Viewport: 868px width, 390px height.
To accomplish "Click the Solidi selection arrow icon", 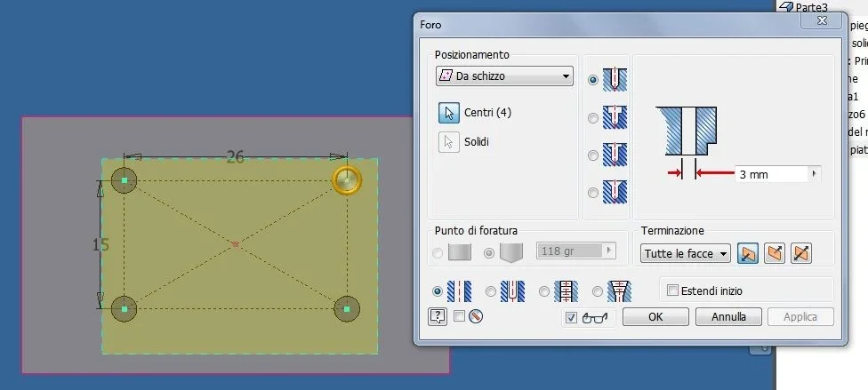I will pyautogui.click(x=449, y=142).
